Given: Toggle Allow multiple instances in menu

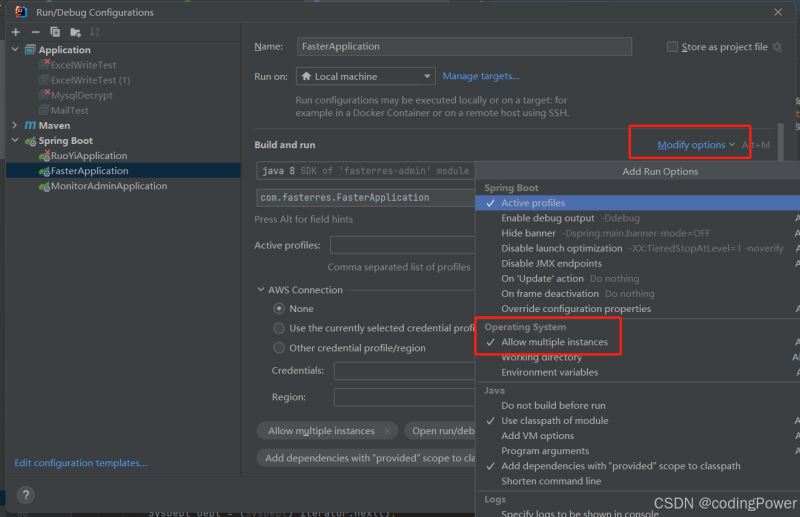Looking at the screenshot, I should [638, 342].
